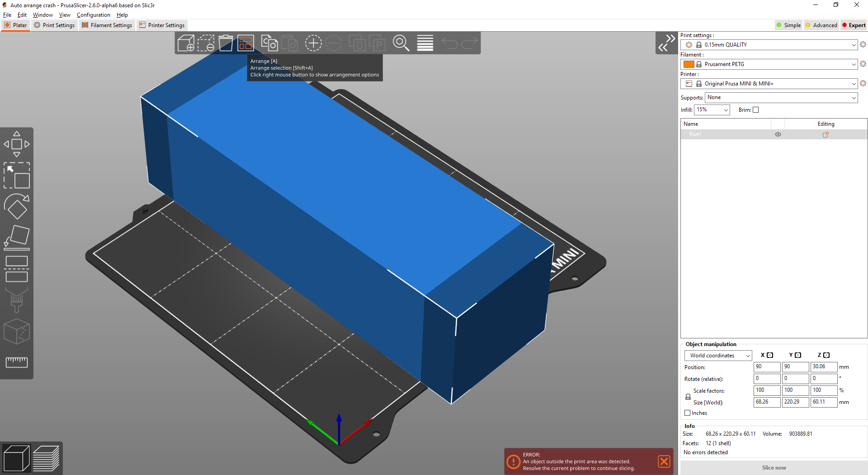Select the Rotate gizmo tool
The image size is (868, 475).
(x=17, y=207)
